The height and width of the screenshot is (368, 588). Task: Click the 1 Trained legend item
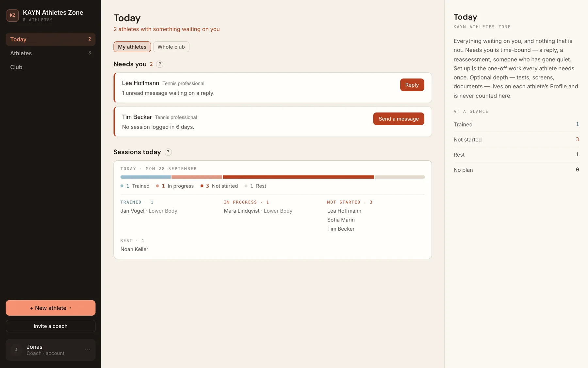click(135, 186)
